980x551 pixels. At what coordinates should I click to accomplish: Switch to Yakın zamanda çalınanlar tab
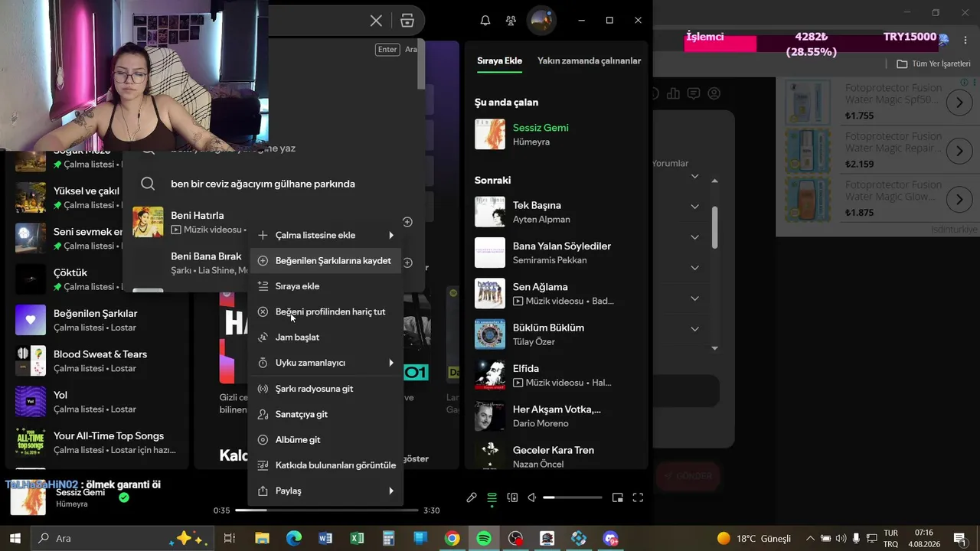590,61
